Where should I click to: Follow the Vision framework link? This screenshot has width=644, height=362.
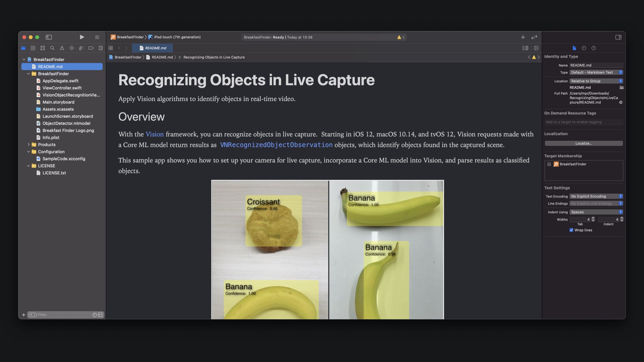pos(155,134)
